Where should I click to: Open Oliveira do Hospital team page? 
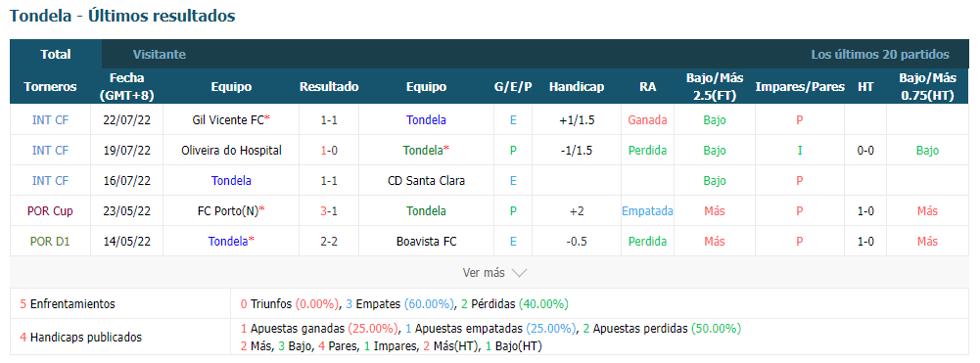231,150
